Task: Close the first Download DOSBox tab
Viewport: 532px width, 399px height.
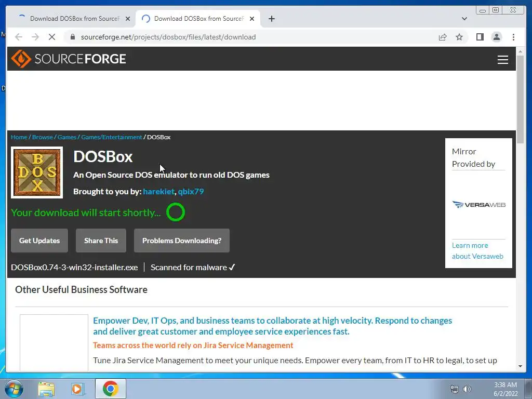Action: coord(128,19)
